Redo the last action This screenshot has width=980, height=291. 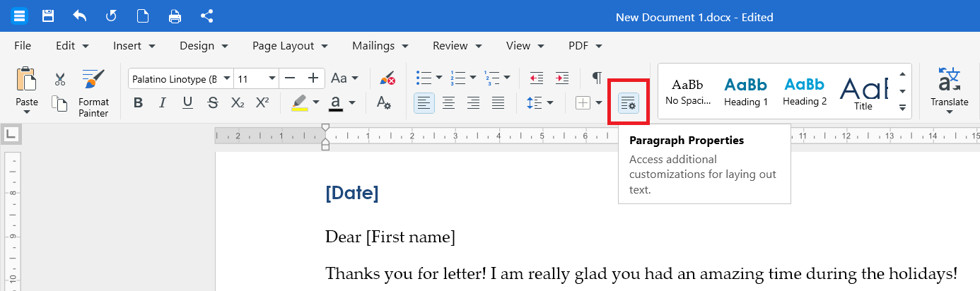click(111, 16)
